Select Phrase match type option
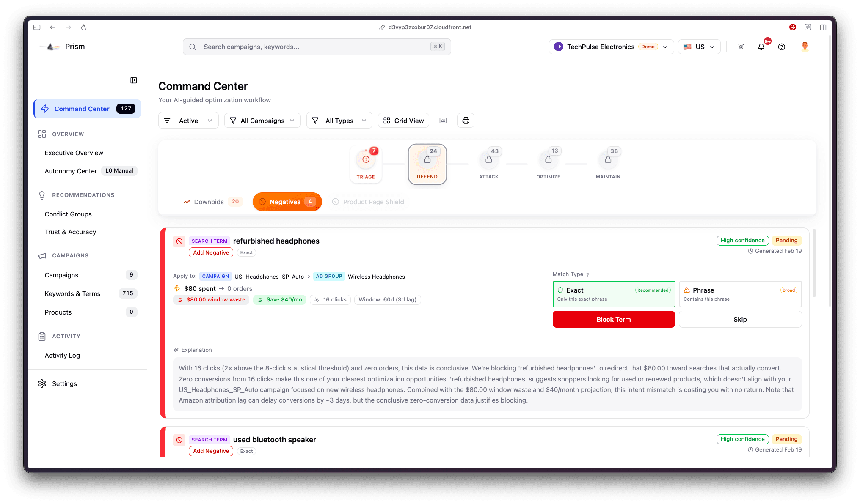Image resolution: width=860 pixels, height=504 pixels. pos(740,294)
